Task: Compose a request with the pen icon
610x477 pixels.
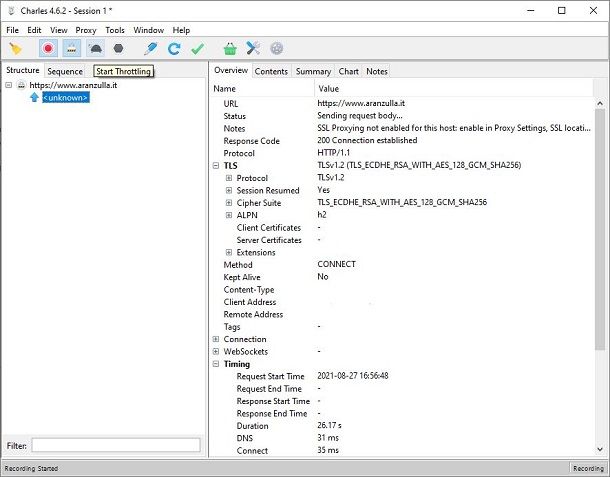Action: (151, 49)
